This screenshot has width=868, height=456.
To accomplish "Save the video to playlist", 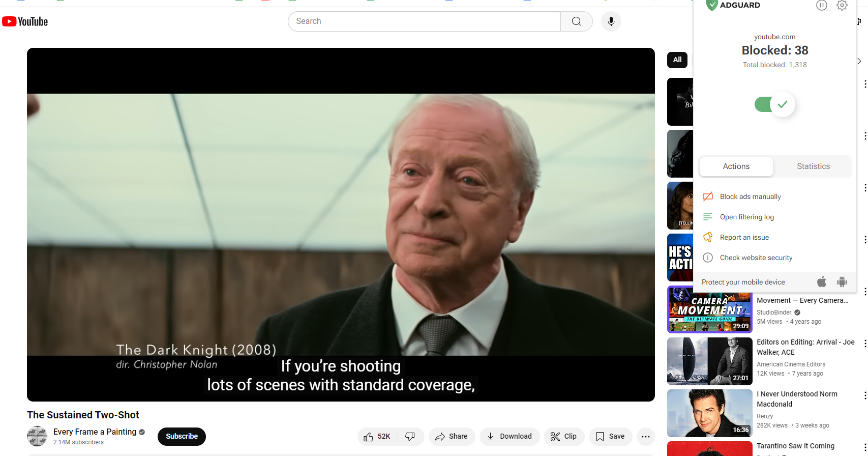I will point(610,437).
